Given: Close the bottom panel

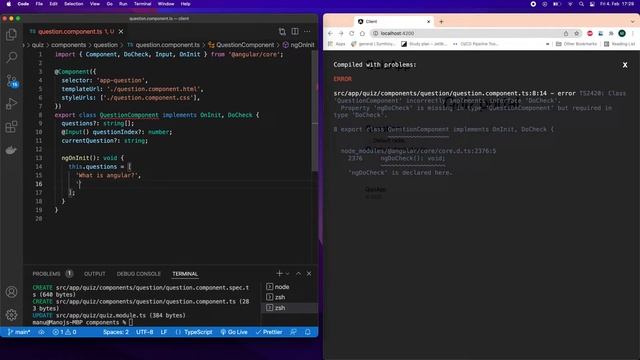Looking at the screenshot, I should coord(309,273).
